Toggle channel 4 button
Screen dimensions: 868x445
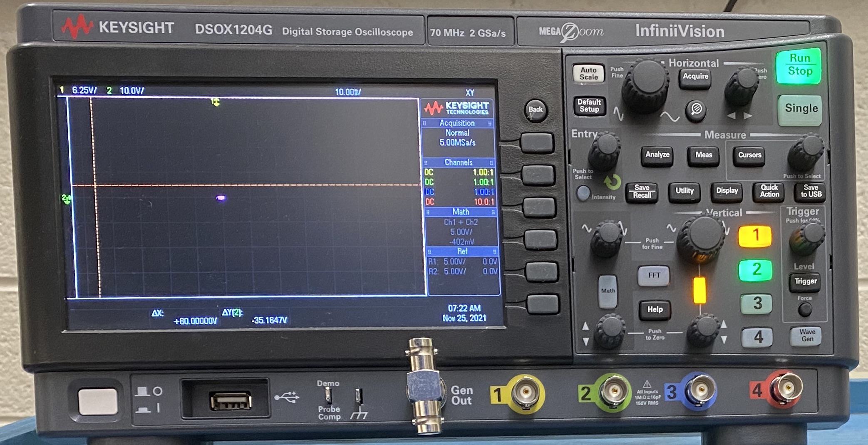tap(757, 337)
